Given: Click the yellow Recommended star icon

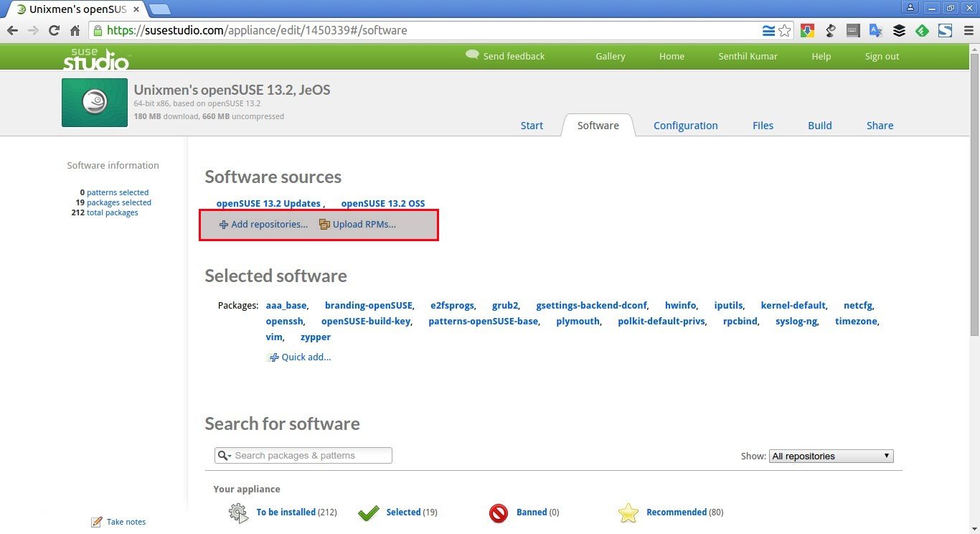Looking at the screenshot, I should coord(628,512).
